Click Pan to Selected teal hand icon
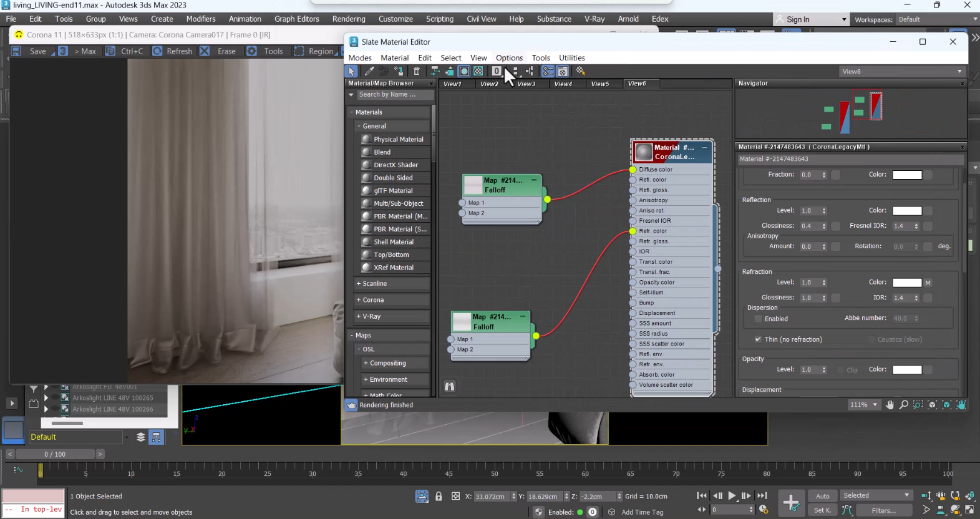 (x=961, y=405)
